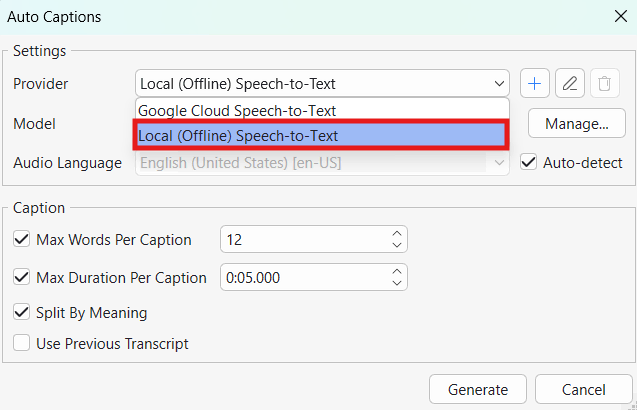637x410 pixels.
Task: Add a new provider with plus icon
Action: click(x=535, y=83)
